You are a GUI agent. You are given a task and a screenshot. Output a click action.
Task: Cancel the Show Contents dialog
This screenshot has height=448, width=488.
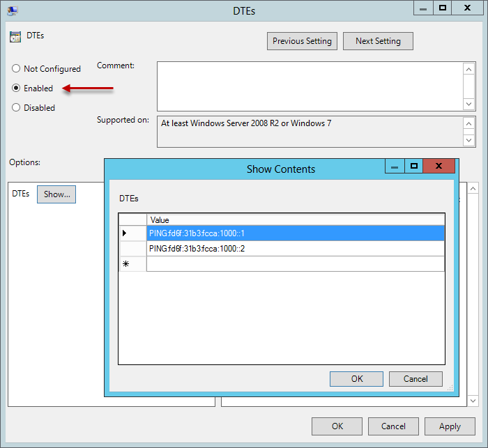pos(415,379)
